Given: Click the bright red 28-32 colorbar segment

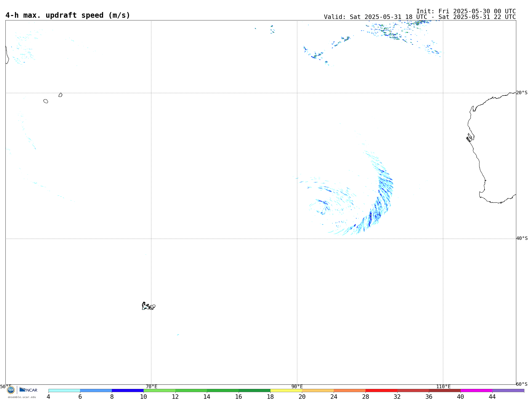Looking at the screenshot, I should (x=382, y=391).
